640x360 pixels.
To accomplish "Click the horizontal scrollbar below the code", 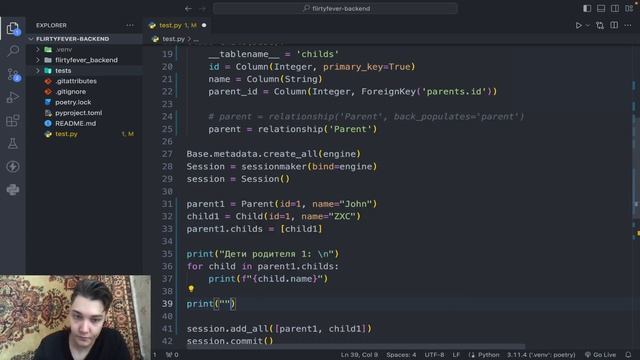I will [x=356, y=347].
